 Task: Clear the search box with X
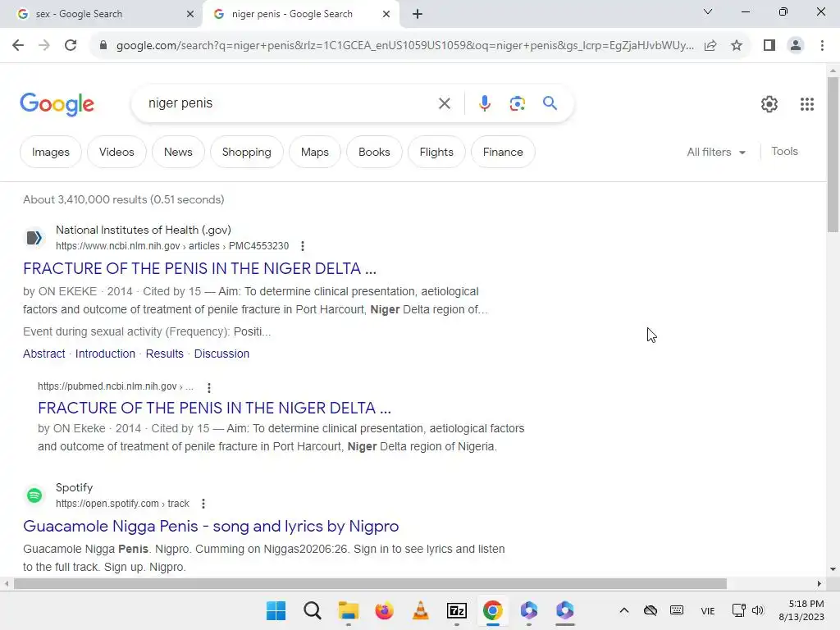(444, 103)
